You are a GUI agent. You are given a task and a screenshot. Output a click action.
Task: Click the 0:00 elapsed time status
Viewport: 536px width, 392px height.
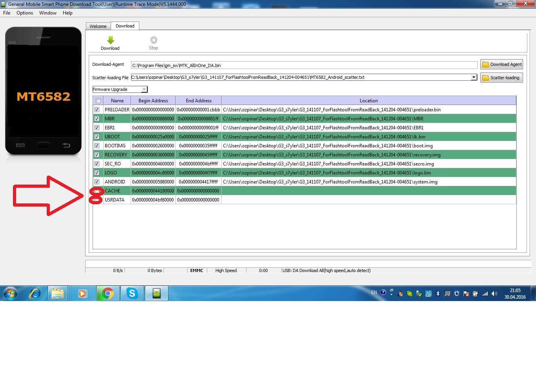click(263, 270)
